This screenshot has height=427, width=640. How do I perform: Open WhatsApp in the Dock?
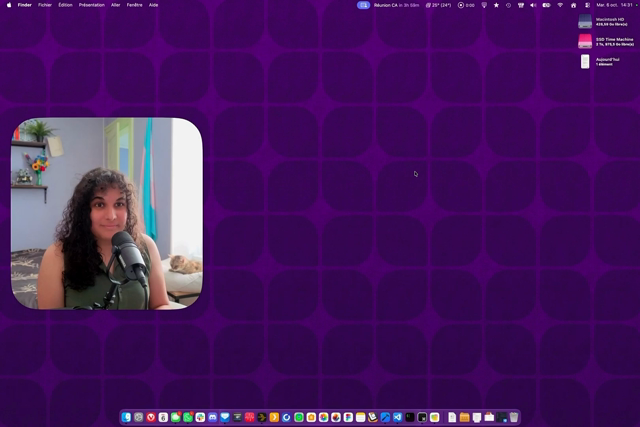click(188, 417)
